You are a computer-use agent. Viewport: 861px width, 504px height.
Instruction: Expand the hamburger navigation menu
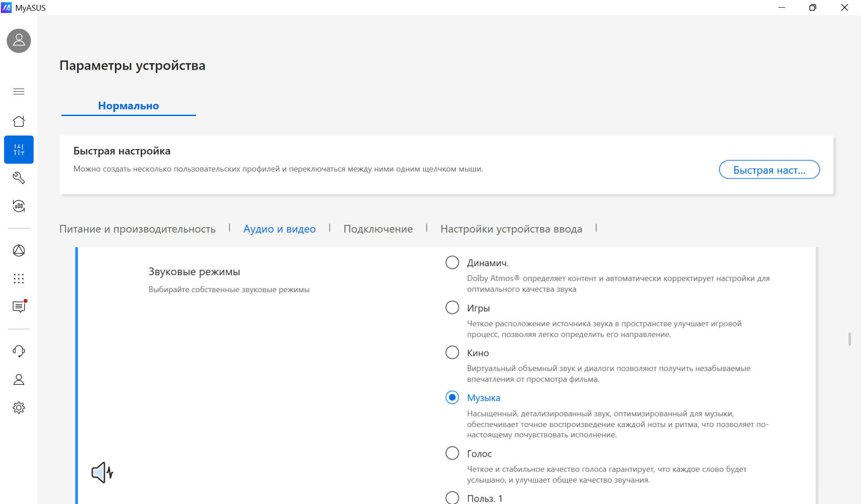[x=19, y=91]
